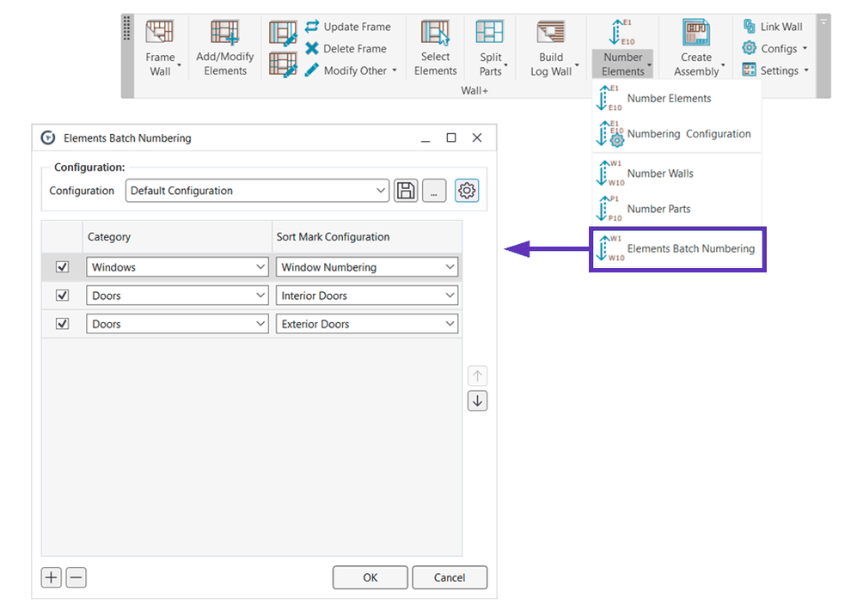Viewport: 851px width, 616px height.
Task: Close the Elements Batch Numbering dialog
Action: 477,137
